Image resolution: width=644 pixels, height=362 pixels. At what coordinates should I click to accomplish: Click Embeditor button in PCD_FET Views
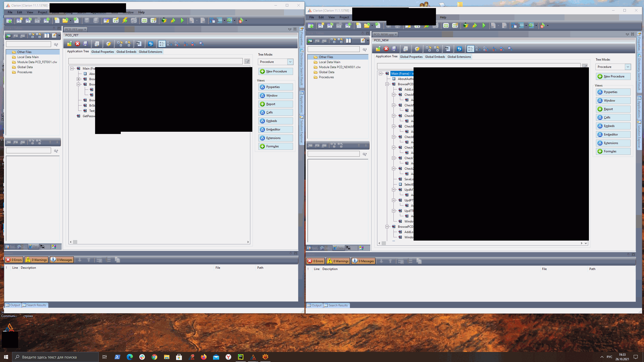click(x=275, y=129)
